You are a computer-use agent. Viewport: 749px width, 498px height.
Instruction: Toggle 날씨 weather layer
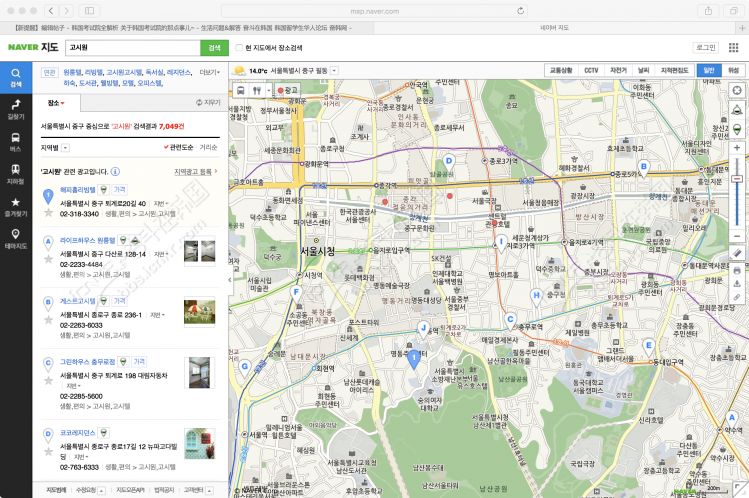pyautogui.click(x=643, y=70)
